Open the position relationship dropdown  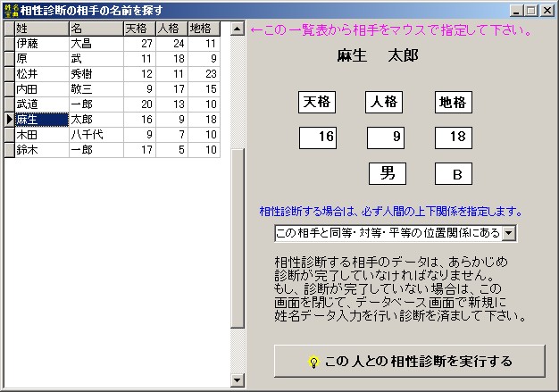(x=509, y=233)
